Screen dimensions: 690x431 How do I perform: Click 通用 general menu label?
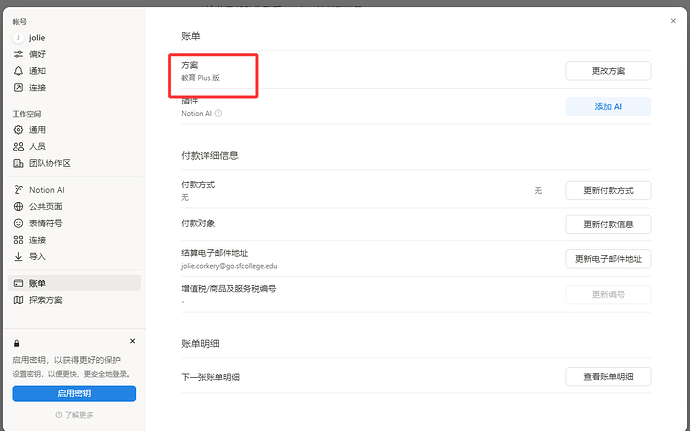click(37, 130)
